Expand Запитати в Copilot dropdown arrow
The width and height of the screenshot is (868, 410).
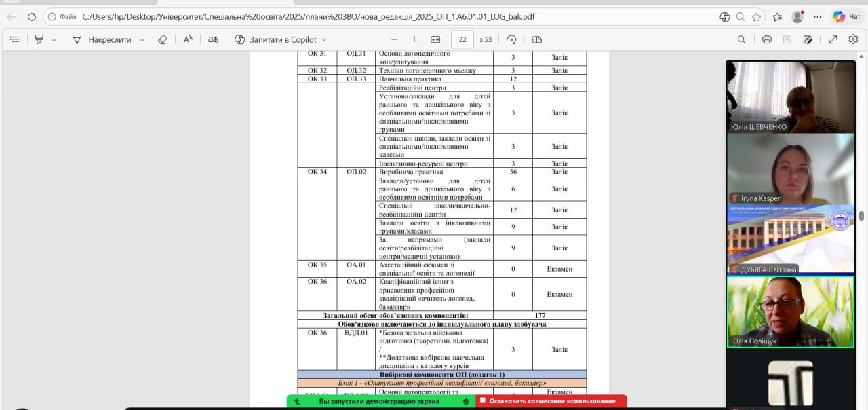[x=324, y=40]
